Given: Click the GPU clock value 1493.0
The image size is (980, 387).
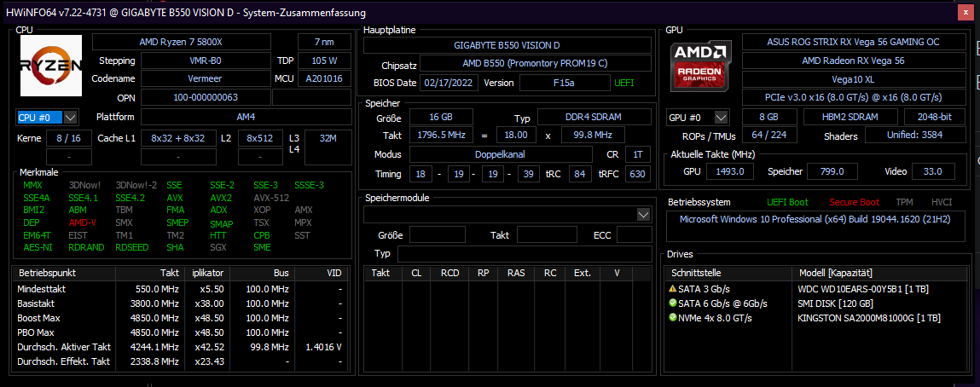Looking at the screenshot, I should coord(730,171).
